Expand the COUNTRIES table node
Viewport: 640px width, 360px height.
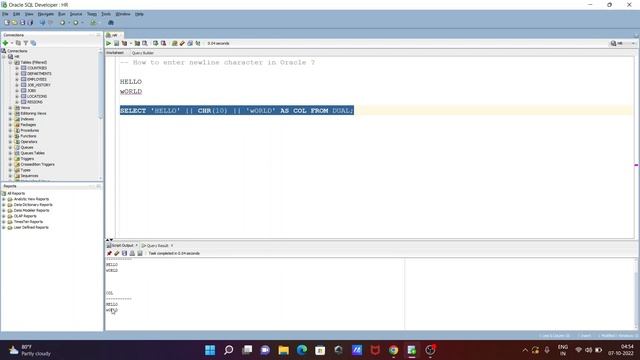[17, 68]
